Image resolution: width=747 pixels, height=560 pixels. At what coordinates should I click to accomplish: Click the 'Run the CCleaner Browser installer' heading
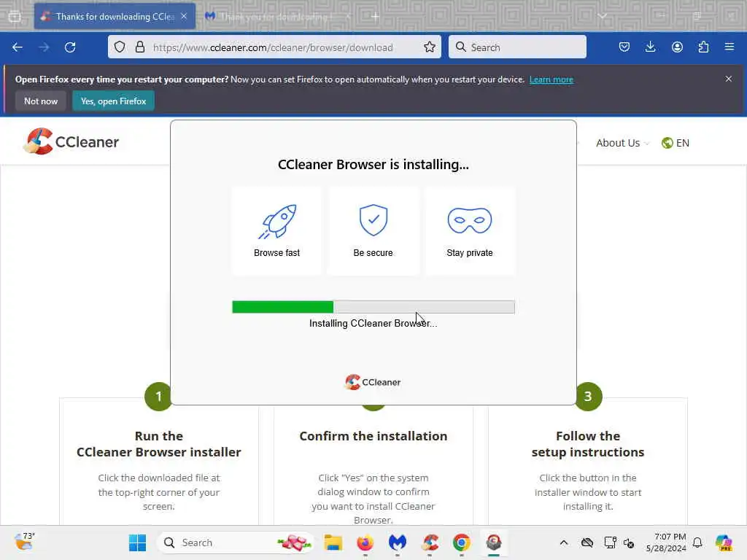pyautogui.click(x=158, y=444)
